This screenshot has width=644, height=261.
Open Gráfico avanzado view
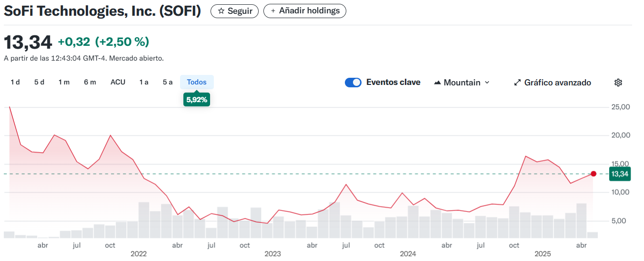[553, 83]
